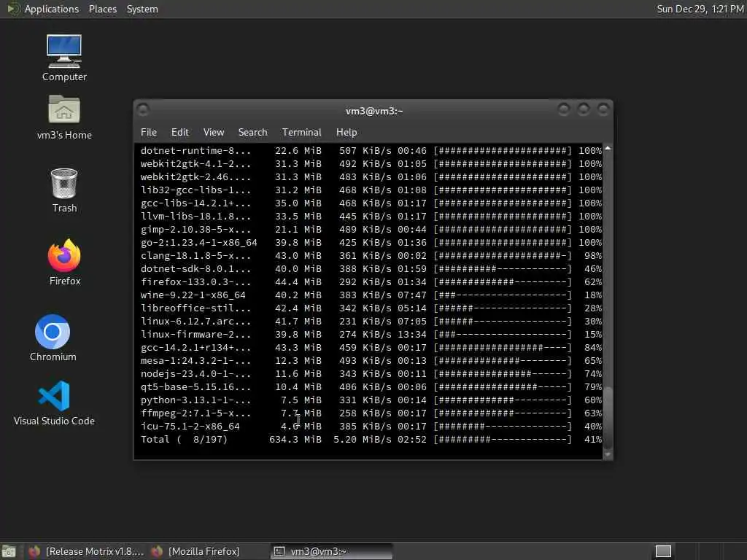Open the Places menu in top panel

102,9
